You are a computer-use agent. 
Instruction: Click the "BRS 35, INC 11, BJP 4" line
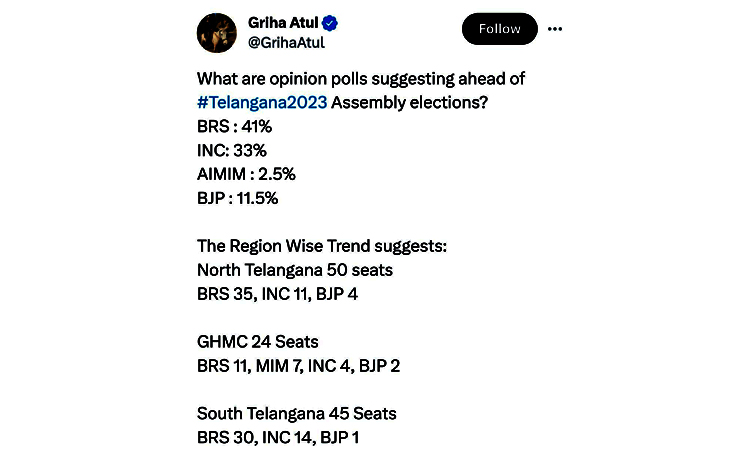click(x=277, y=294)
